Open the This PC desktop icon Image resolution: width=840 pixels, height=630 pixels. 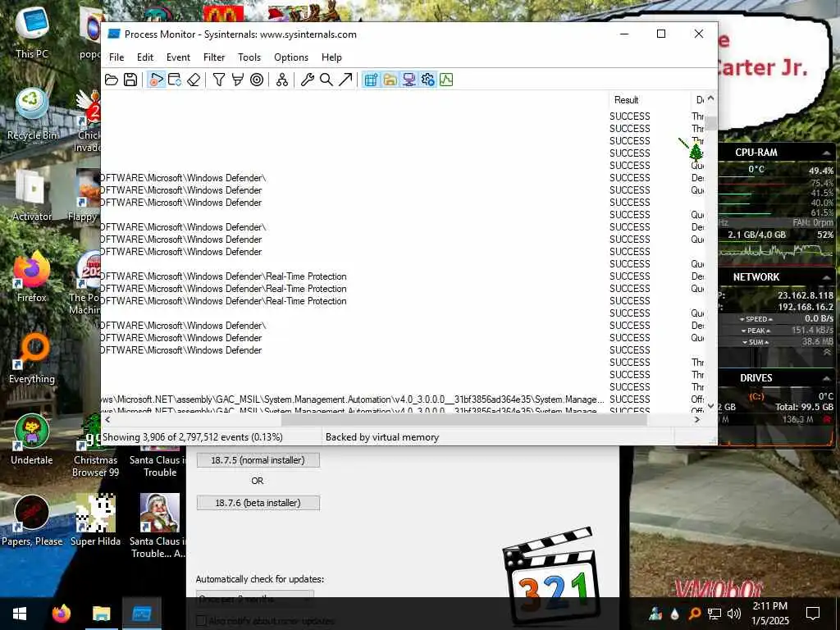[32, 32]
